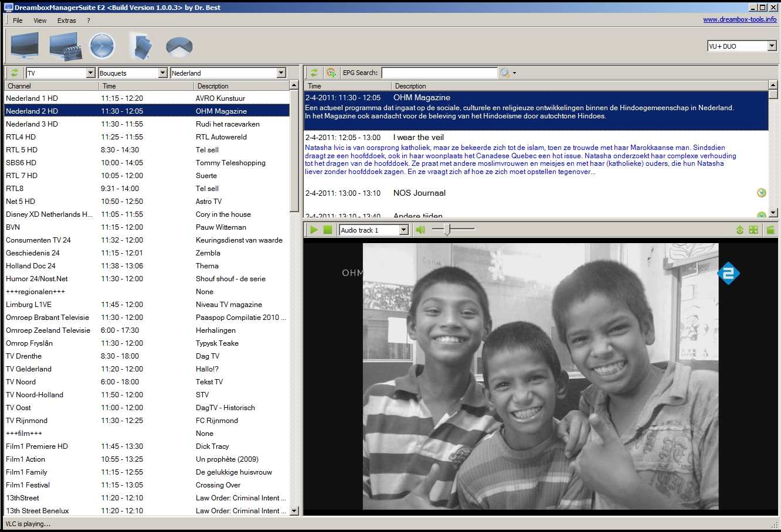
Task: Play the stream
Action: (x=314, y=230)
